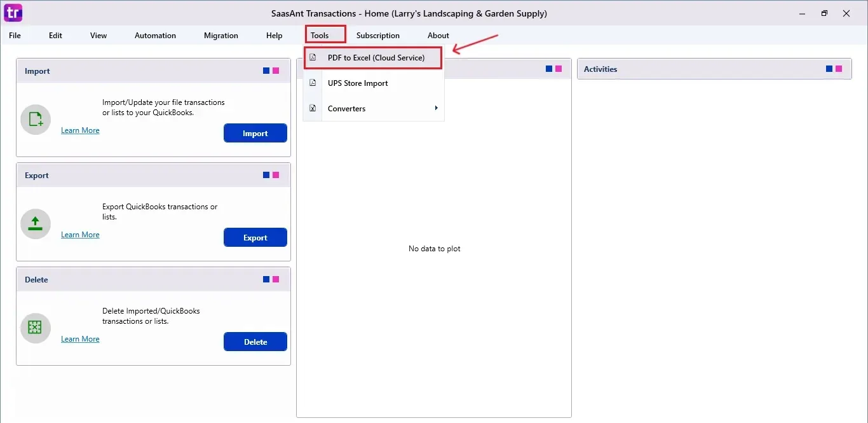Choose UPS Store Import menu entry
The image size is (868, 423).
click(373, 83)
